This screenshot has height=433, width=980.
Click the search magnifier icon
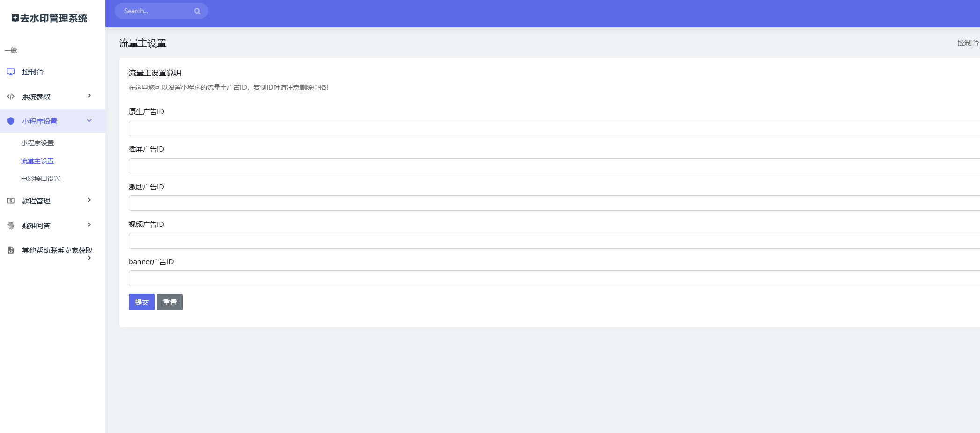(197, 11)
